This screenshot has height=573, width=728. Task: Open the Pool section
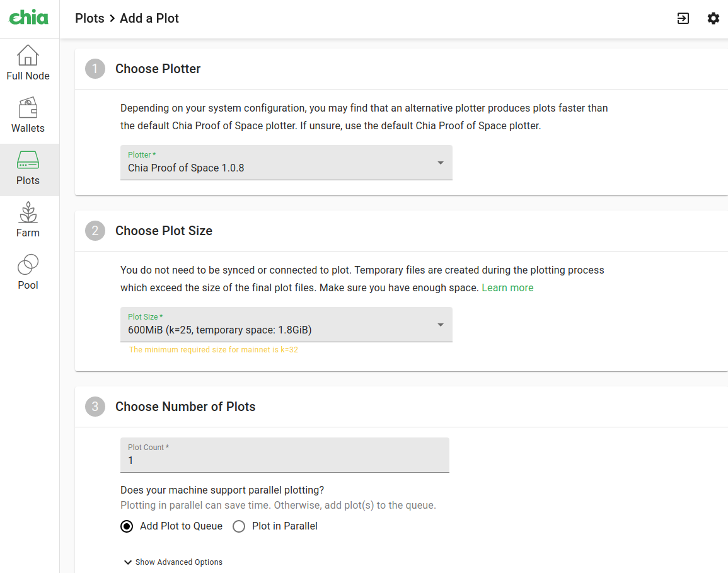[28, 272]
